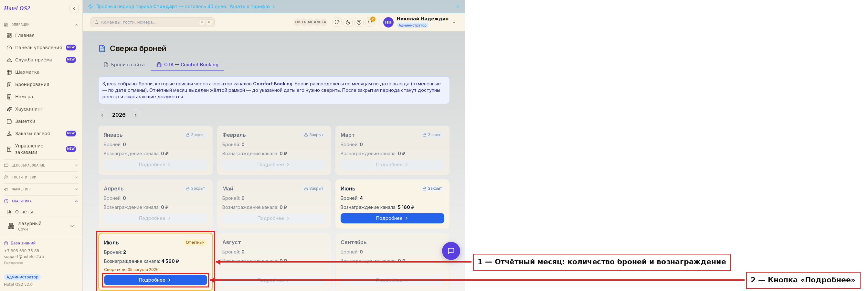
Task: Open the floating chat bubble button
Action: pos(451,251)
